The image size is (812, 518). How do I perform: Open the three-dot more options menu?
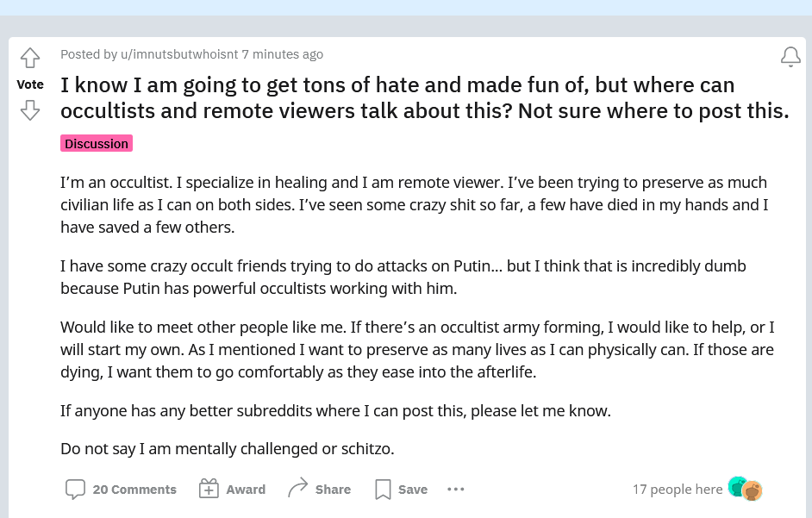(x=456, y=490)
